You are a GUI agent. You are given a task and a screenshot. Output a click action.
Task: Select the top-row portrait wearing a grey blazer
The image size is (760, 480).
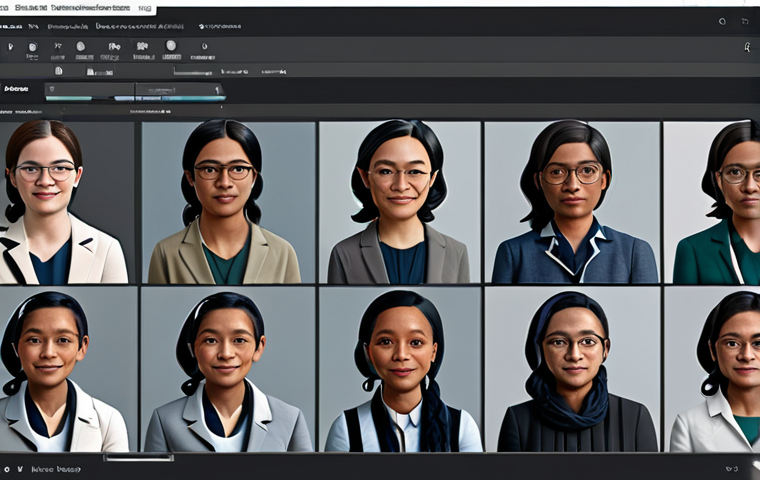[400, 202]
